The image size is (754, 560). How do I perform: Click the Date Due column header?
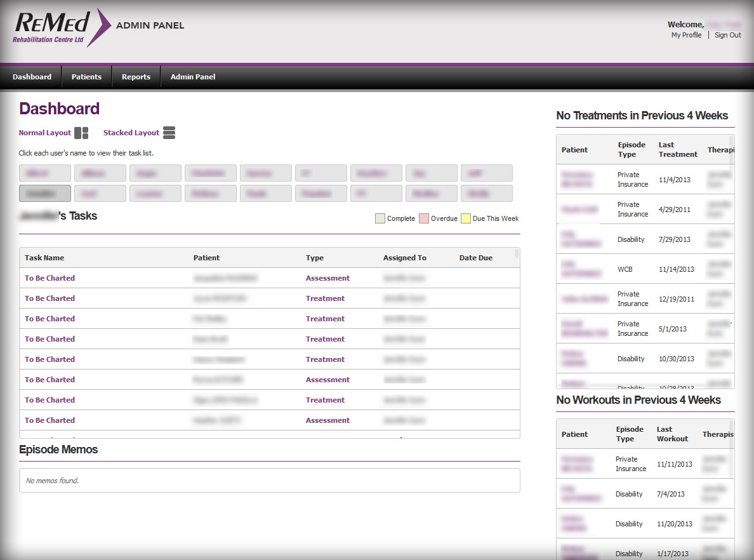click(x=475, y=258)
